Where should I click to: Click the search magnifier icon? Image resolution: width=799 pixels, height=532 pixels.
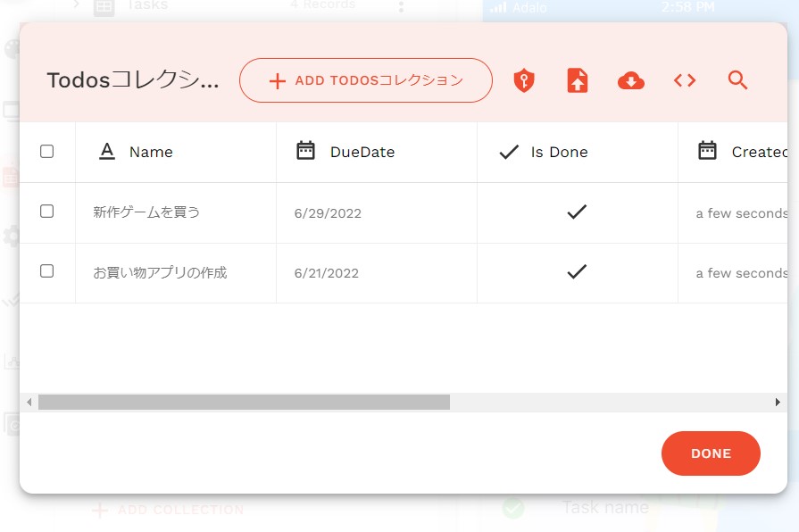[737, 81]
